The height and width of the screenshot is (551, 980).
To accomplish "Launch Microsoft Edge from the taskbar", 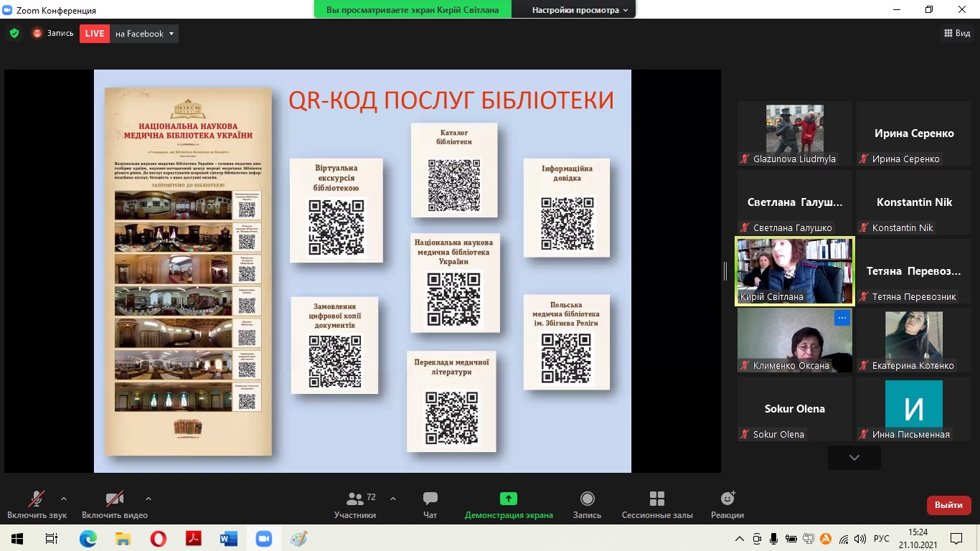I will click(x=88, y=539).
